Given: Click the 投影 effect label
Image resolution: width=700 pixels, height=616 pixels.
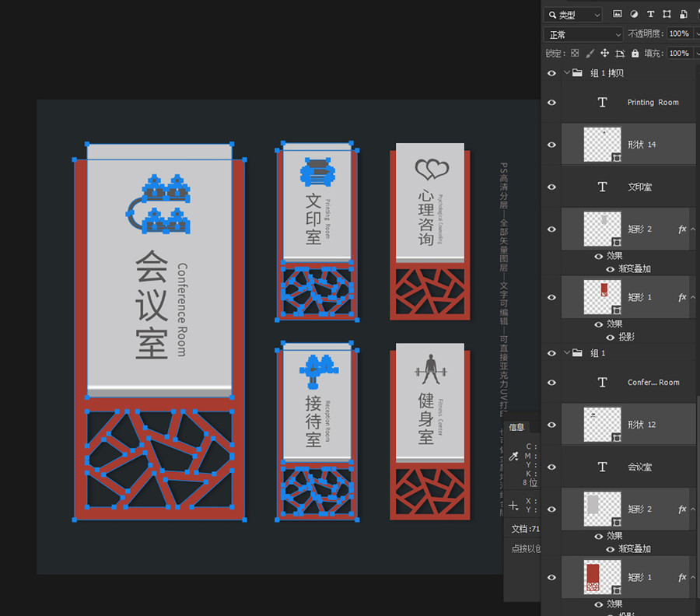Looking at the screenshot, I should coord(626,337).
